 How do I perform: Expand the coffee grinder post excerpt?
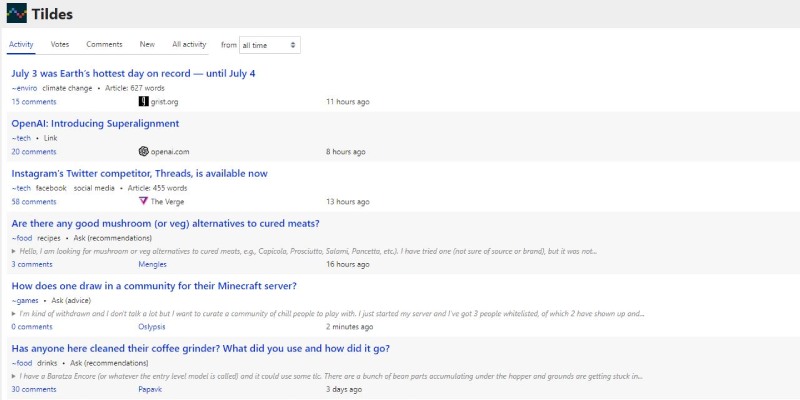tap(14, 376)
